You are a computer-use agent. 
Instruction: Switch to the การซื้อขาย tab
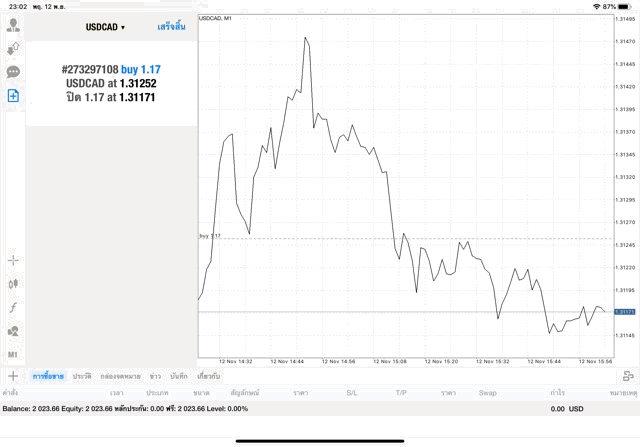pyautogui.click(x=48, y=376)
